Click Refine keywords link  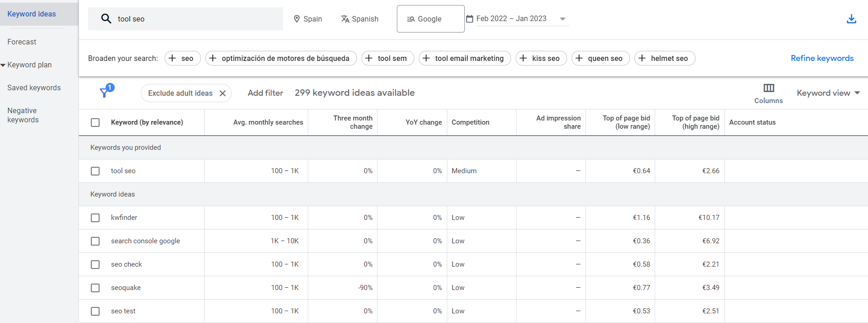click(x=822, y=58)
